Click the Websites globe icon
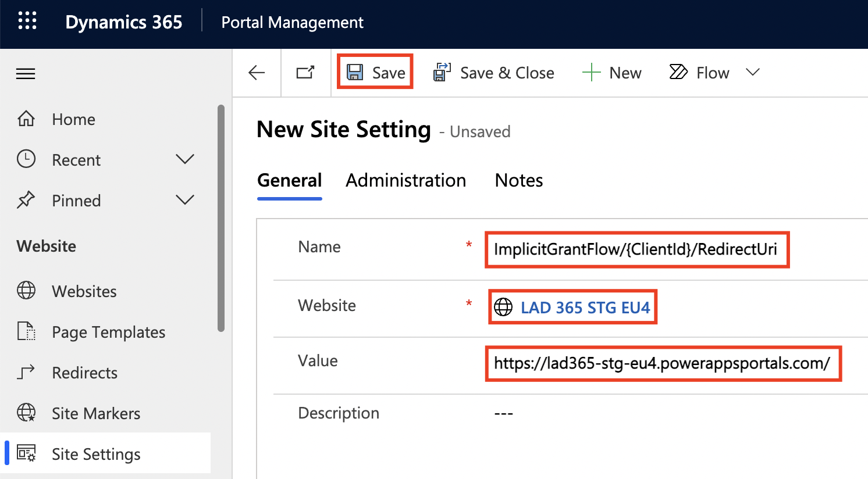Viewport: 868px width, 479px height. (26, 290)
